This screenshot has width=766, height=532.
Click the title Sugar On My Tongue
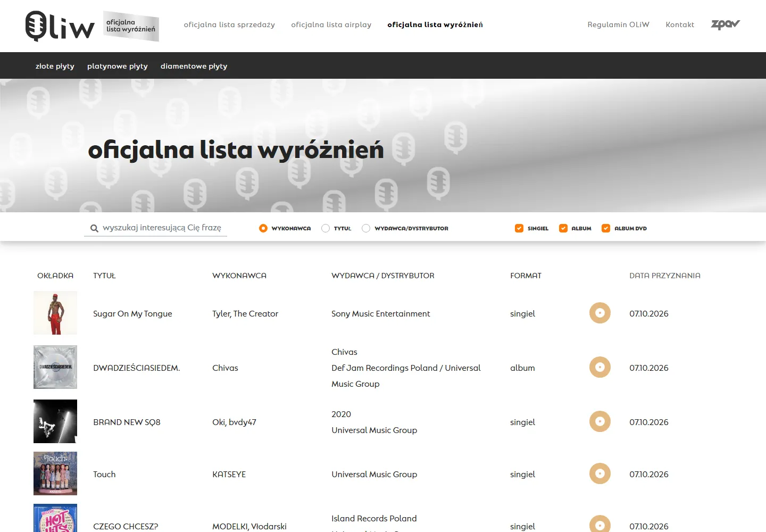[132, 314]
